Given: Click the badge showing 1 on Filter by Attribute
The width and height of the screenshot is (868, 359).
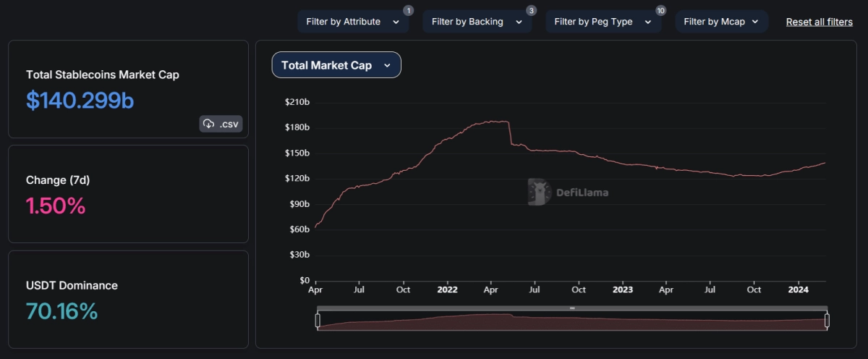Looking at the screenshot, I should click(408, 10).
